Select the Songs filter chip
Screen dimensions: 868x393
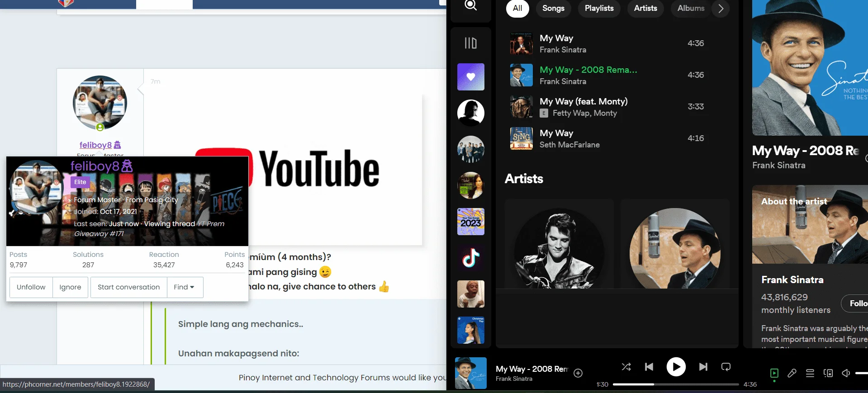coord(553,8)
